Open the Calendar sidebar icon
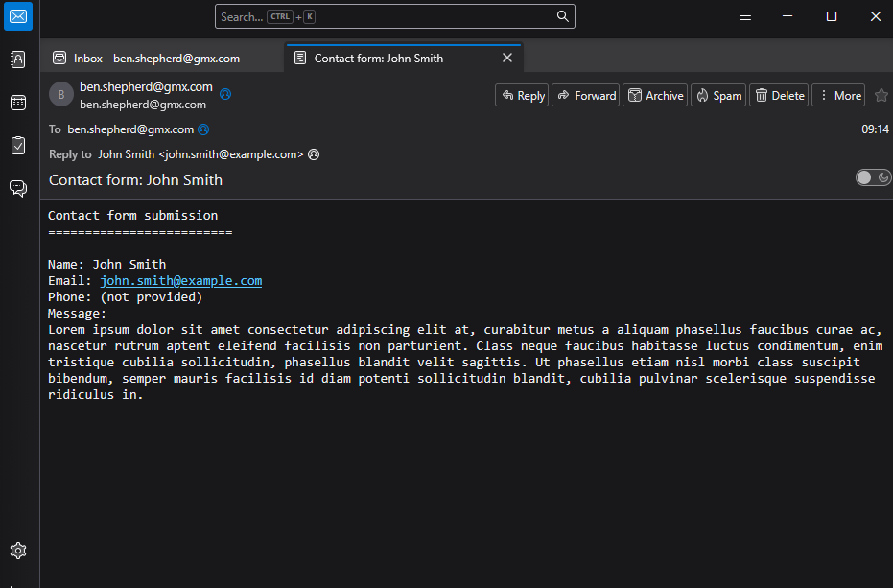Image resolution: width=893 pixels, height=588 pixels. tap(18, 103)
